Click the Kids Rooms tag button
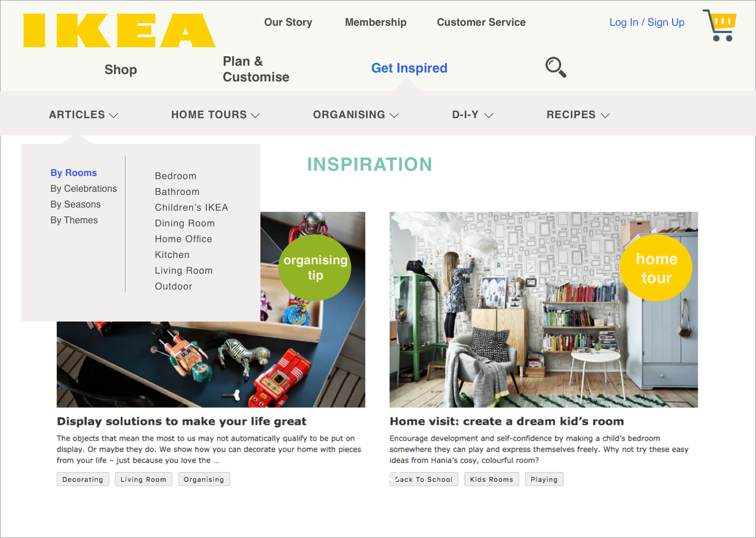Viewport: 756px width, 538px height. pyautogui.click(x=491, y=479)
